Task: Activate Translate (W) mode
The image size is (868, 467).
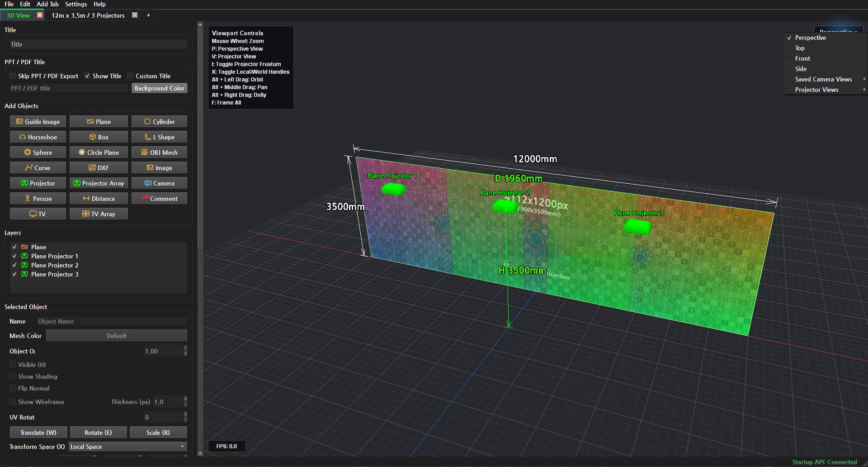Action: click(38, 433)
